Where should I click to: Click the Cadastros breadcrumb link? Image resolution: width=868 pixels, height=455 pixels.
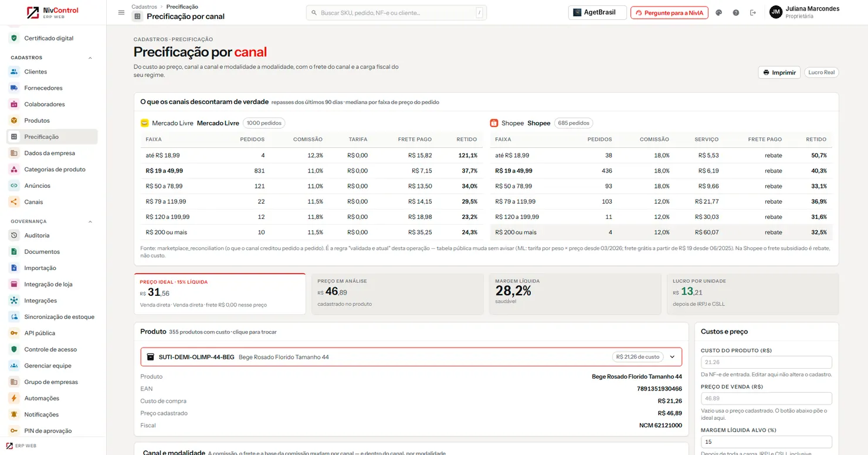(144, 6)
